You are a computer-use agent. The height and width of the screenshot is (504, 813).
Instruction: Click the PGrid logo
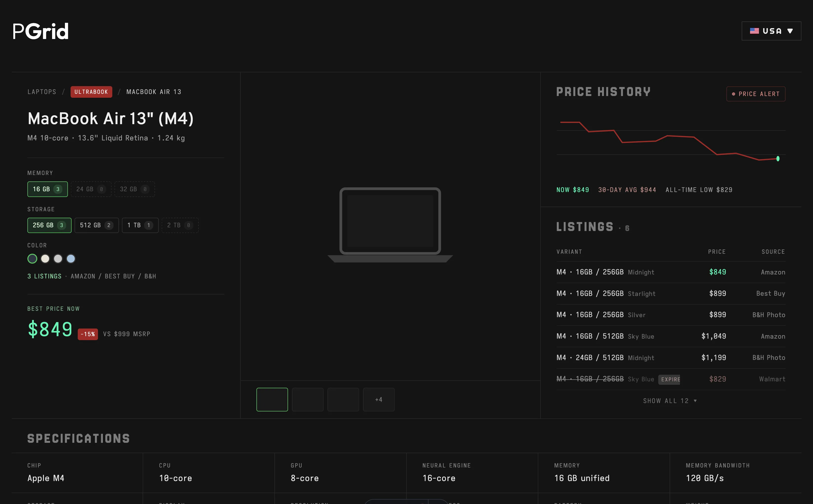point(41,31)
